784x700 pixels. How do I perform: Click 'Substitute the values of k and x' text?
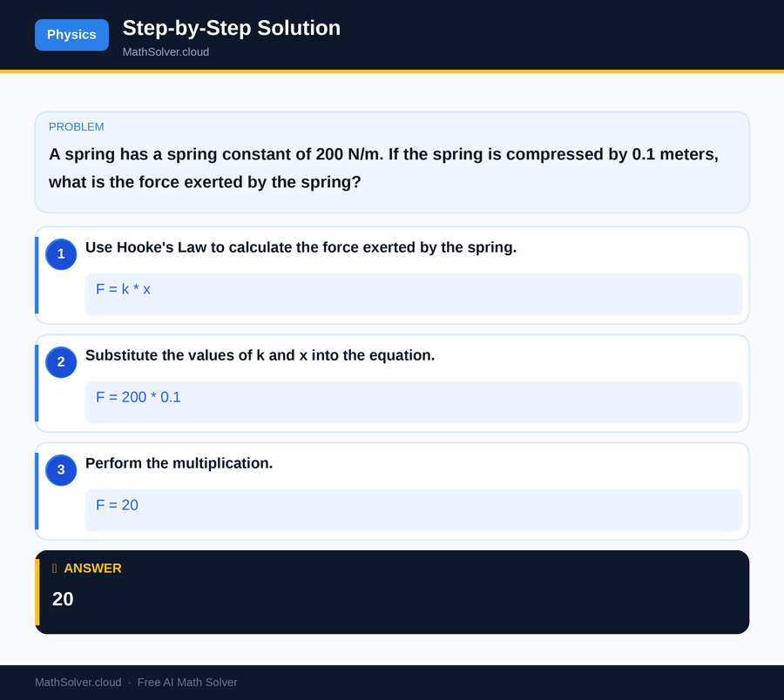coord(260,355)
